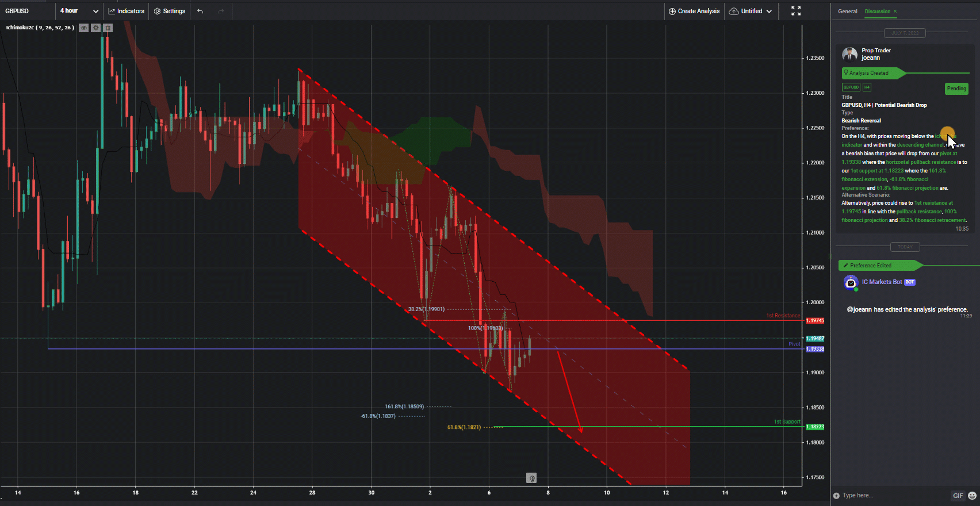The image size is (980, 506).
Task: Select the 1st Resistance price label 1.19745
Action: click(815, 321)
